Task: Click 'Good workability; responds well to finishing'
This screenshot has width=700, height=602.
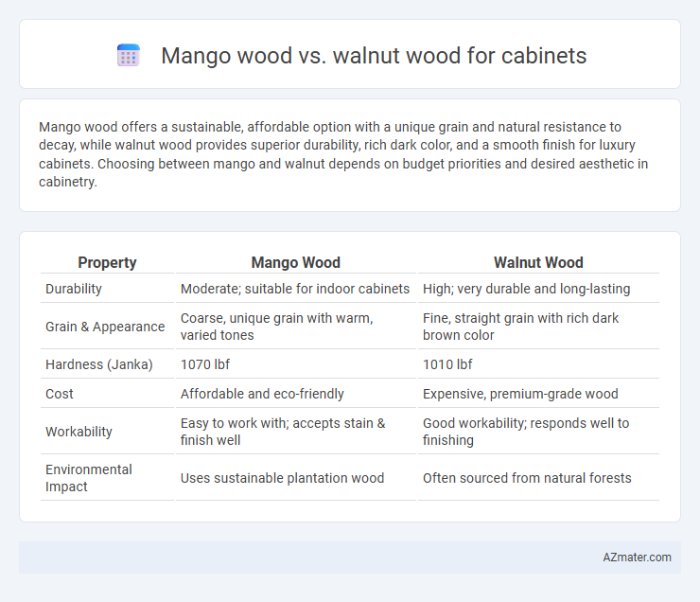Action: point(526,432)
